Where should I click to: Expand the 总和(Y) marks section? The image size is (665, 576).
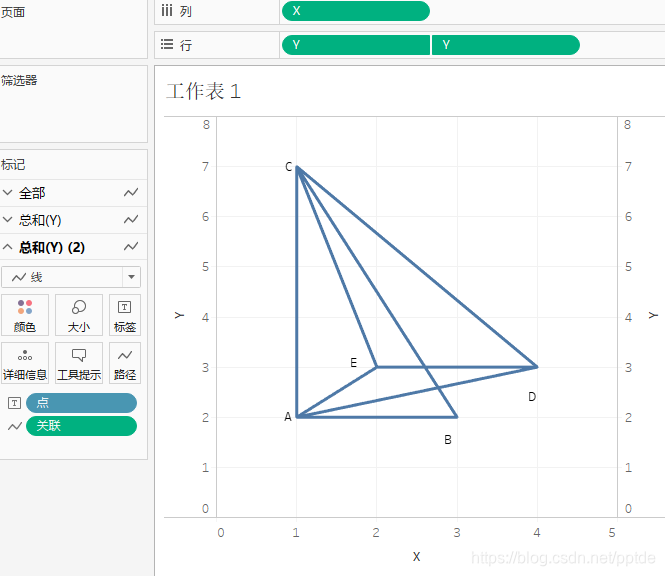8,220
